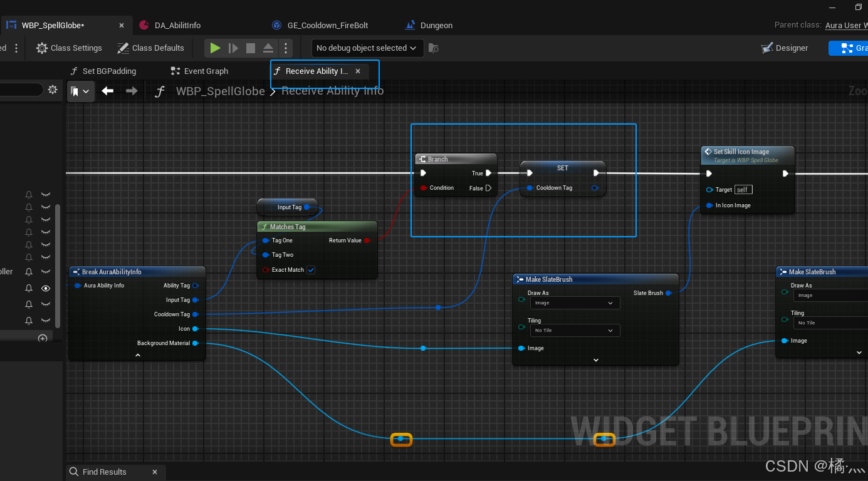Select the SET node title
The image size is (868, 481).
pyautogui.click(x=563, y=168)
